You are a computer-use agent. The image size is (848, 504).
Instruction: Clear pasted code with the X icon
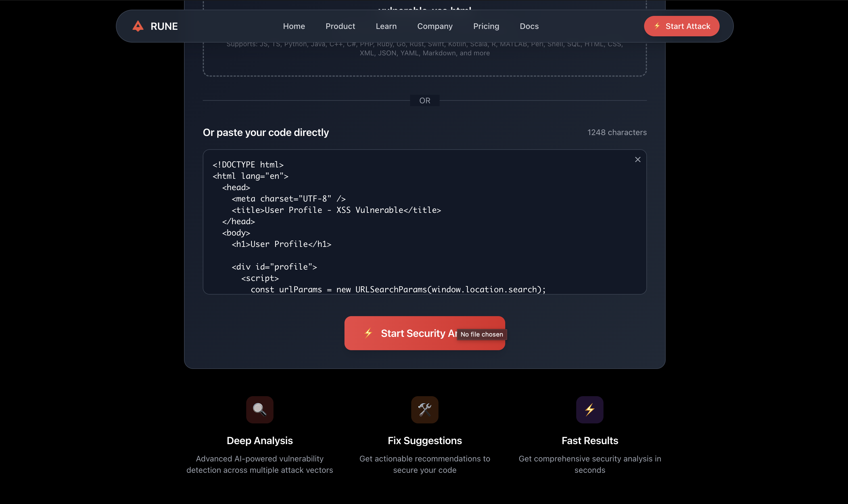point(638,159)
